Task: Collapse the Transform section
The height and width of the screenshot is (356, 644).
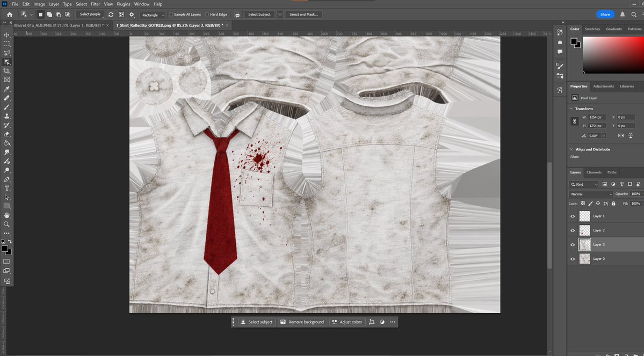Action: (571, 109)
